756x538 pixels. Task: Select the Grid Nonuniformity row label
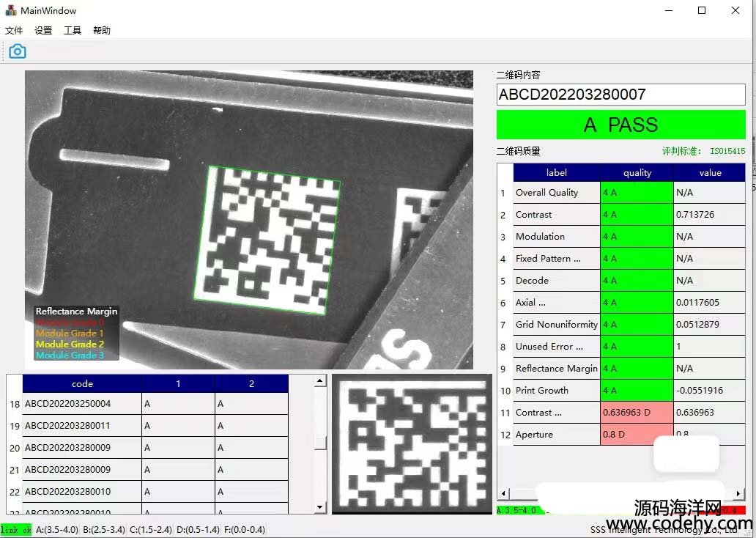557,324
